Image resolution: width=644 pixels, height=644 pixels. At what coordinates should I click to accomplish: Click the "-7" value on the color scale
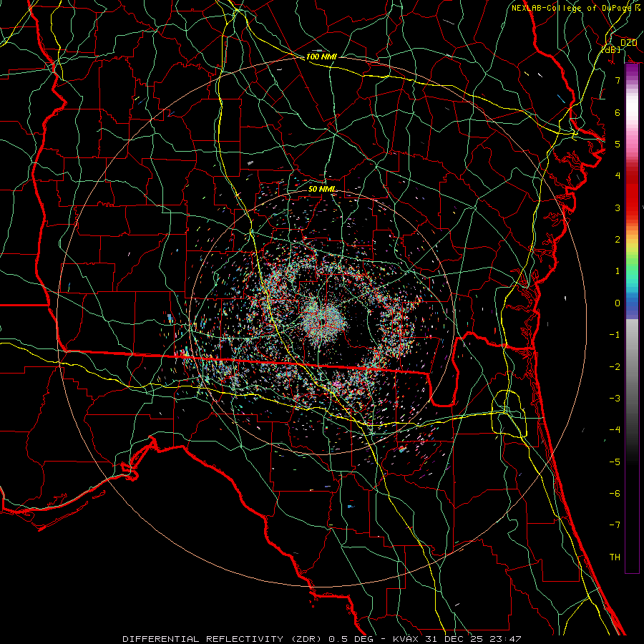(615, 525)
